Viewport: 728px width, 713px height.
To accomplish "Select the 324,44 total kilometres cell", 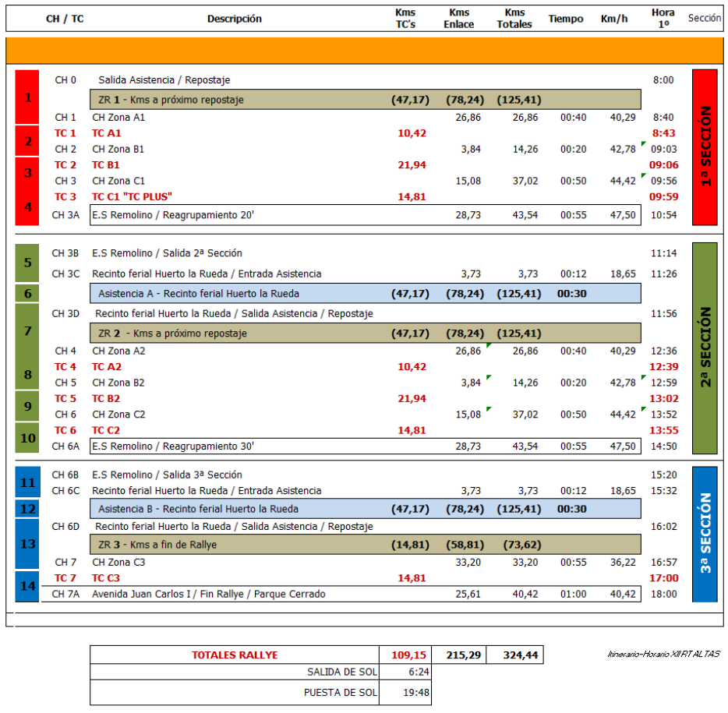I will tap(514, 655).
